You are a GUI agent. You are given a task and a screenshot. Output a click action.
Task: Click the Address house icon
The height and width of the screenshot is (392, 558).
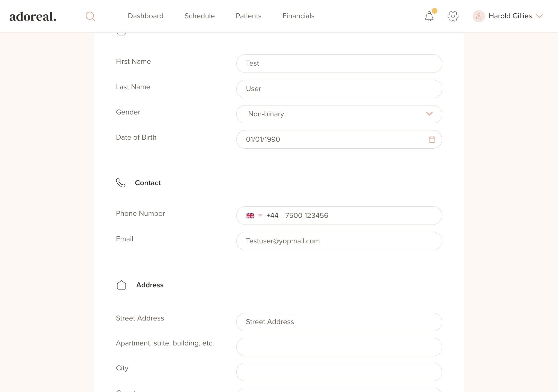[121, 285]
